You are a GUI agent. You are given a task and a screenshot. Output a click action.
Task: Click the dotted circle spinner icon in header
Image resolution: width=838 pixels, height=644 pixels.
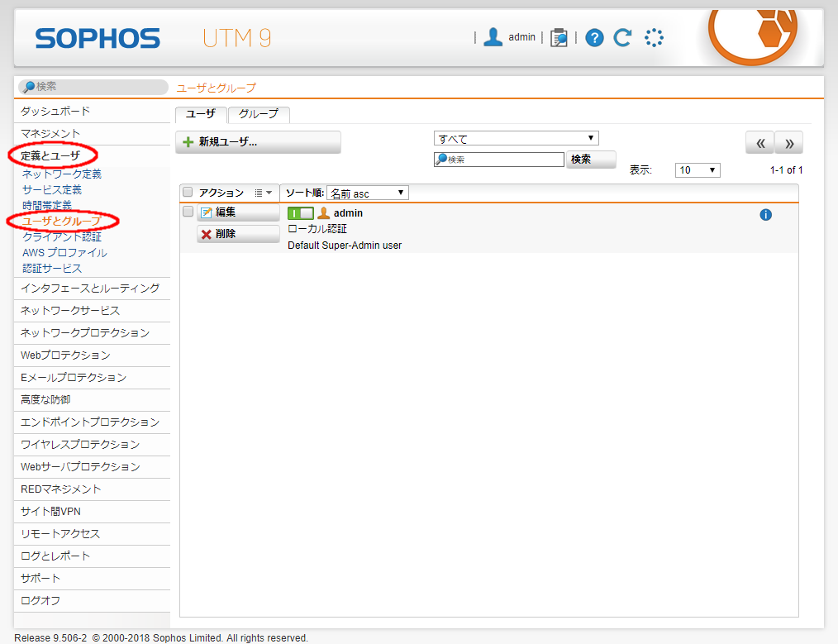click(x=654, y=37)
